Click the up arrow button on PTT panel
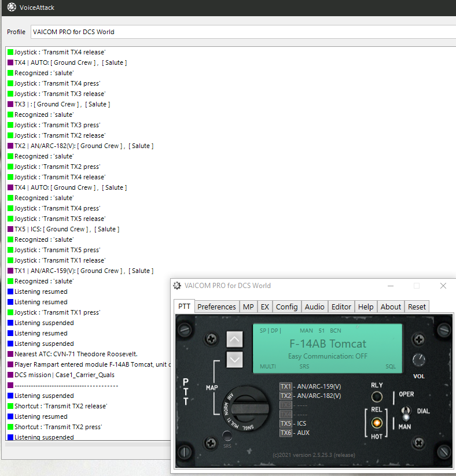Viewport: 456px width, 476px height. click(x=234, y=339)
